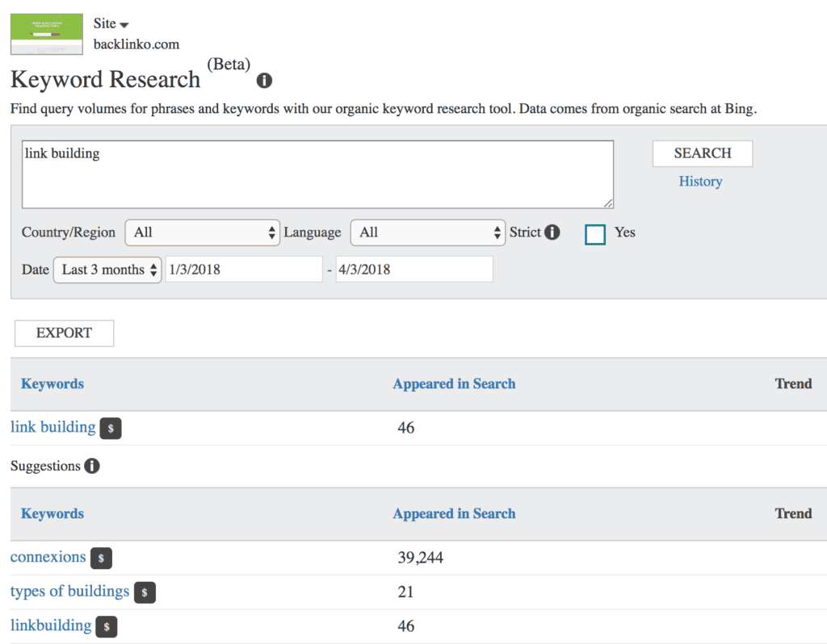Click dollar icon next to 'connexions'
This screenshot has width=827, height=644.
click(x=101, y=558)
